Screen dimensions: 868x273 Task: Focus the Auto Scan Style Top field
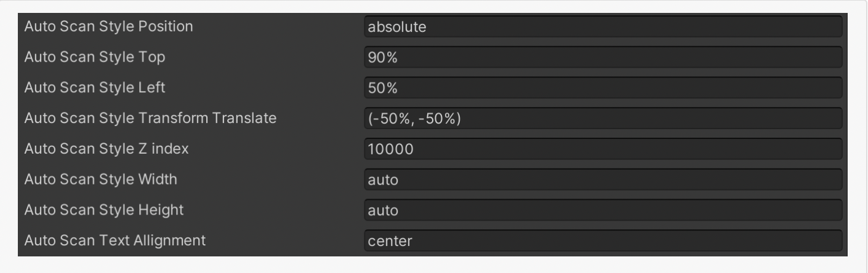602,57
